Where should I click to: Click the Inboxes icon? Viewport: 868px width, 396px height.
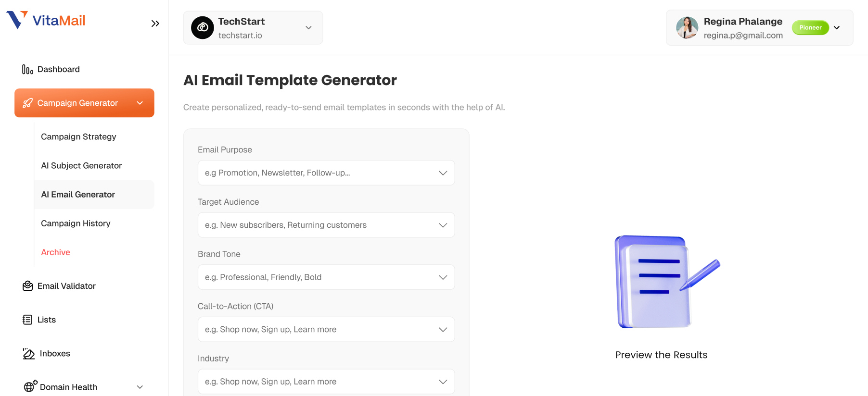click(28, 353)
